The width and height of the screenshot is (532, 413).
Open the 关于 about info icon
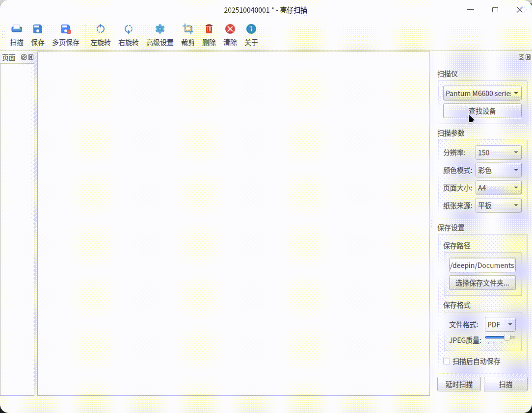pyautogui.click(x=251, y=29)
